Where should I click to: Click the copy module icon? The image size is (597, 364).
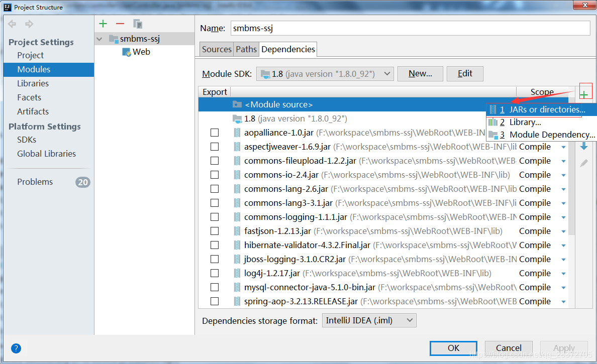coord(138,24)
